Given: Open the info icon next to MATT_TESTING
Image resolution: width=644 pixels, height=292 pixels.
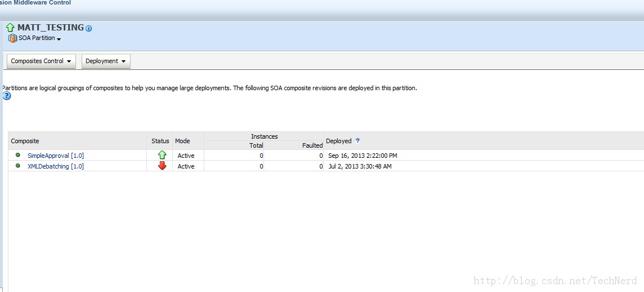Looking at the screenshot, I should tap(89, 28).
